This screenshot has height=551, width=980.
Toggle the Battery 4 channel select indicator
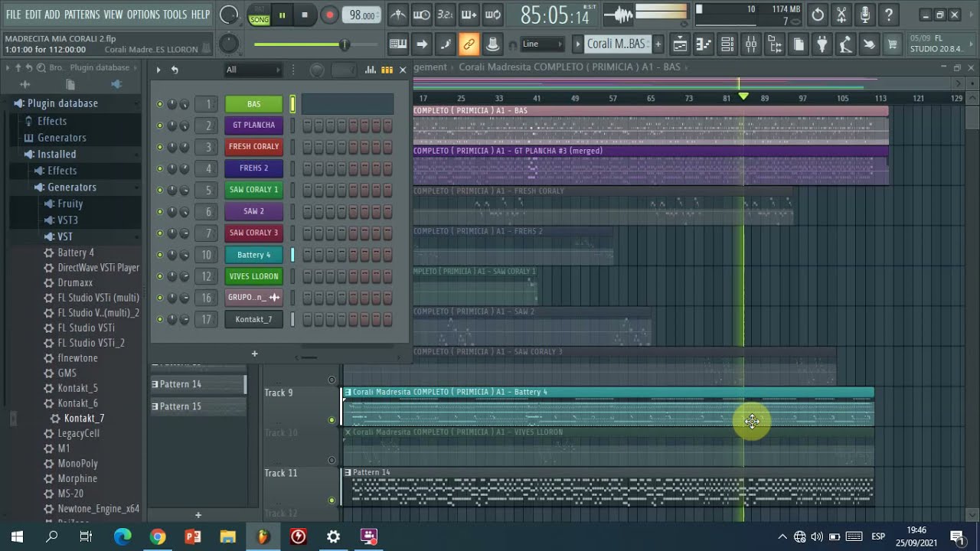point(292,255)
